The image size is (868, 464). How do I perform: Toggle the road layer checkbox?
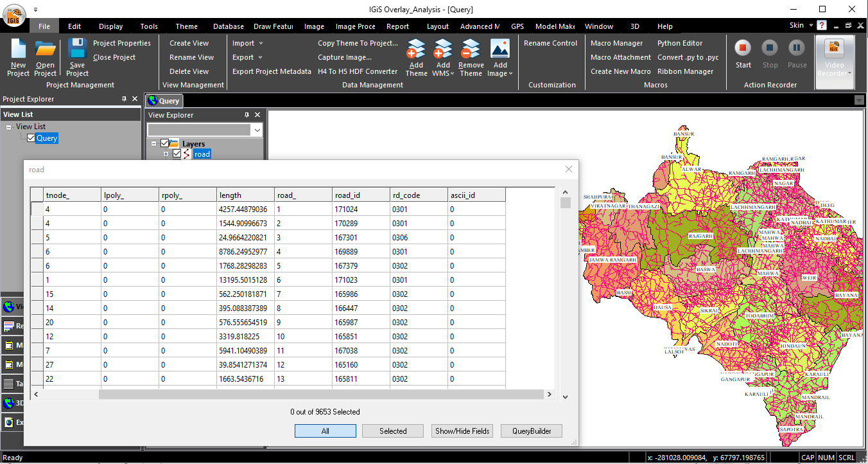pos(177,154)
